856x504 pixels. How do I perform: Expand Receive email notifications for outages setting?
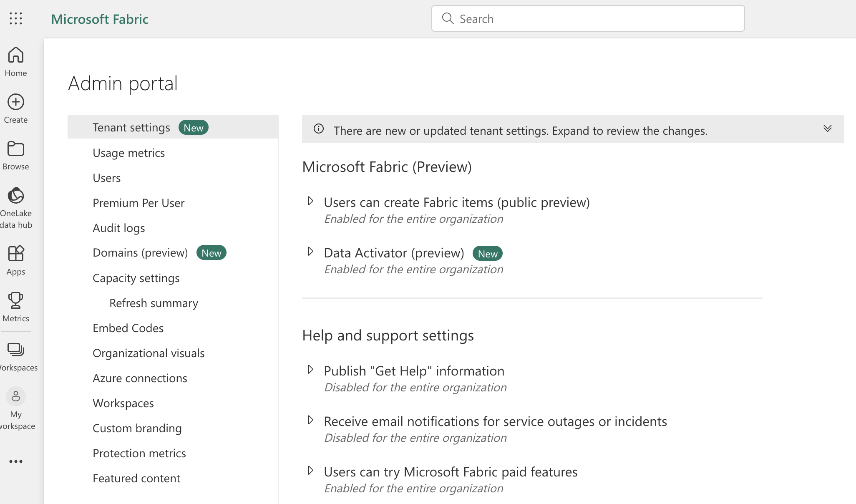click(x=310, y=420)
